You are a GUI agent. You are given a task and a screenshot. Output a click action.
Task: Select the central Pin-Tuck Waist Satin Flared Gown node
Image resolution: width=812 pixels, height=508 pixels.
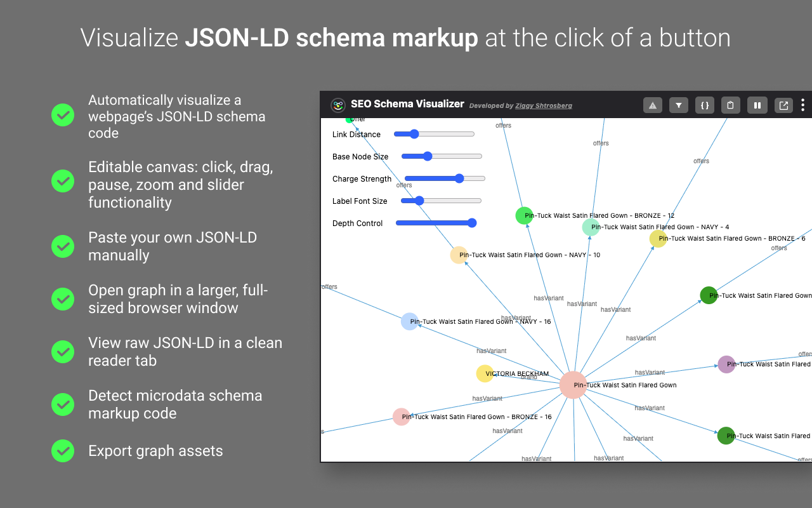[573, 385]
